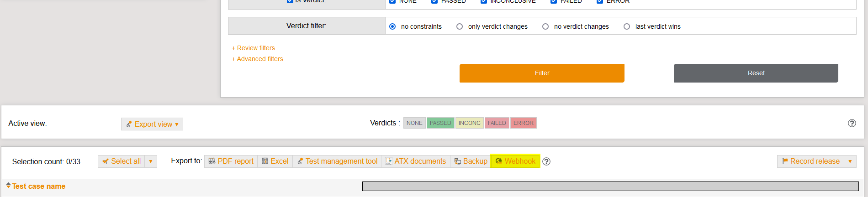Click Select all button

pyautogui.click(x=122, y=161)
